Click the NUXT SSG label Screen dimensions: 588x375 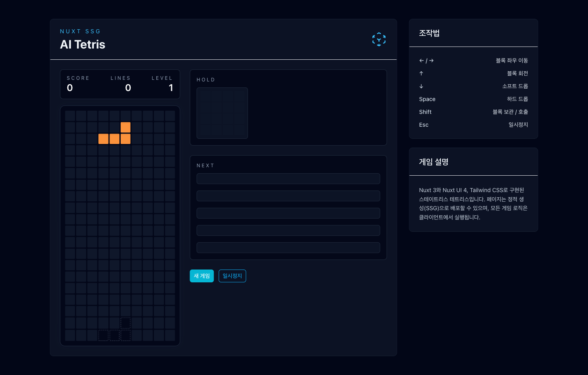[80, 31]
